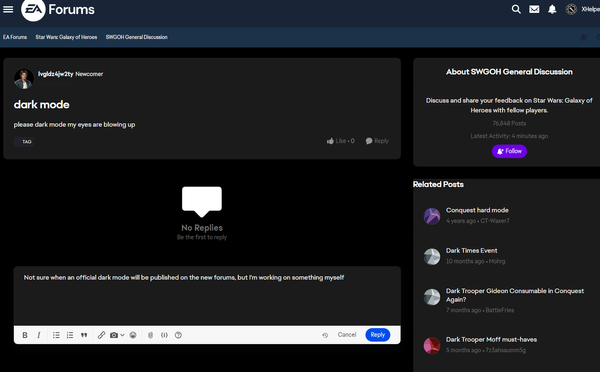
Task: Click the No Replies speech bubble
Action: point(202,202)
